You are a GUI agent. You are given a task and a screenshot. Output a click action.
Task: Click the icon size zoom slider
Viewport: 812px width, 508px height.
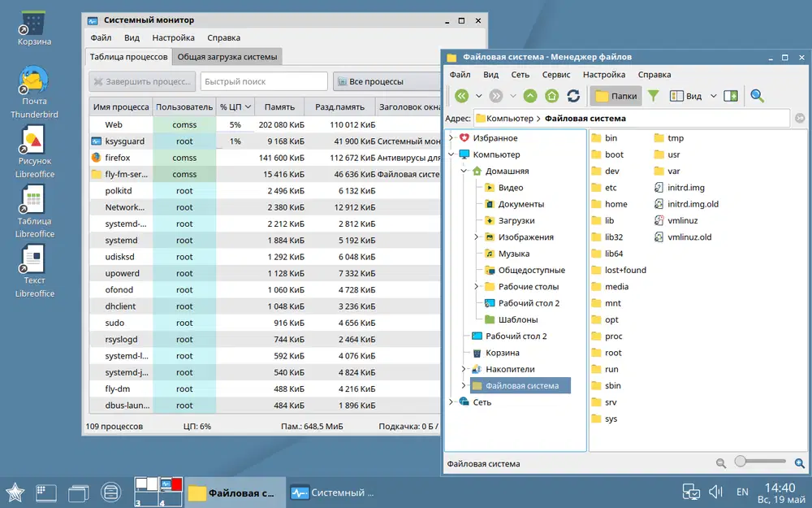pyautogui.click(x=740, y=462)
